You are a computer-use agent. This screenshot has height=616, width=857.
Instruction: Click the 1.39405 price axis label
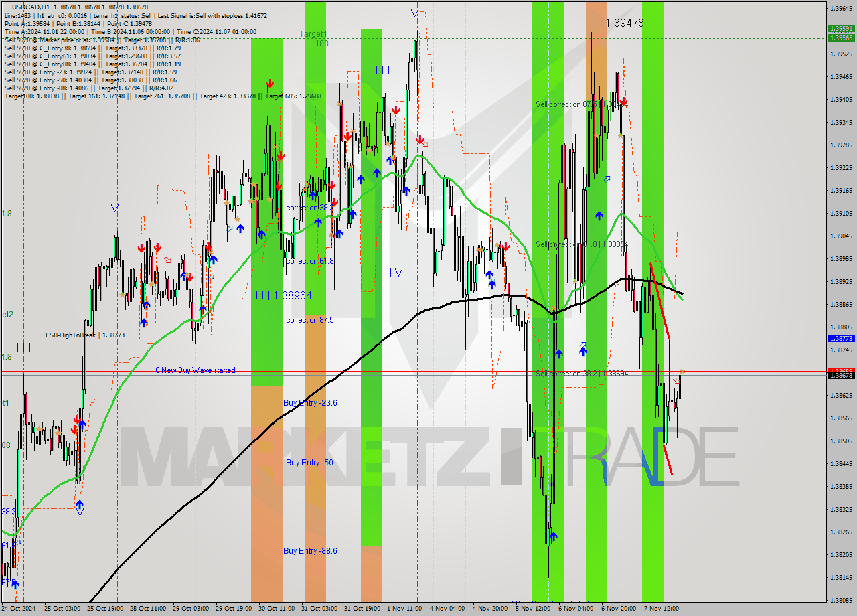click(x=841, y=99)
